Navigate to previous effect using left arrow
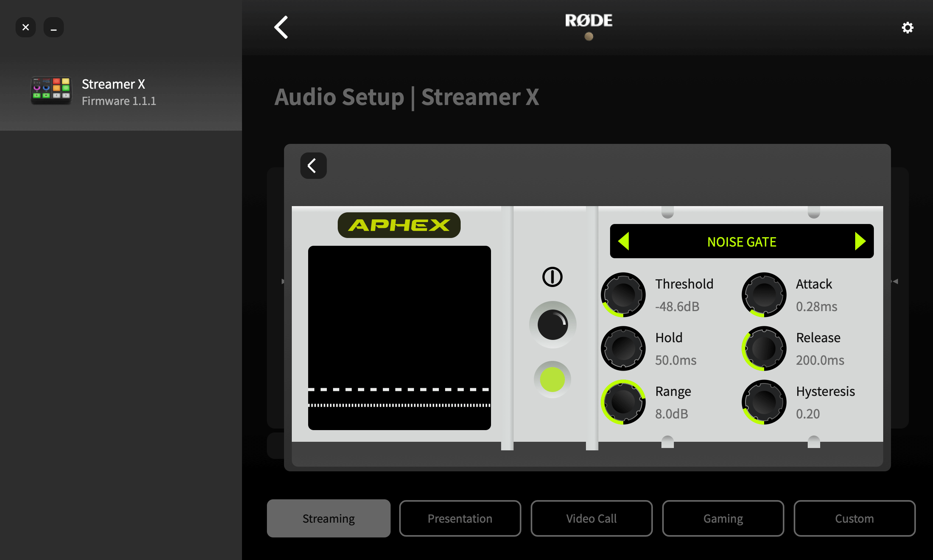Image resolution: width=933 pixels, height=560 pixels. pyautogui.click(x=623, y=242)
